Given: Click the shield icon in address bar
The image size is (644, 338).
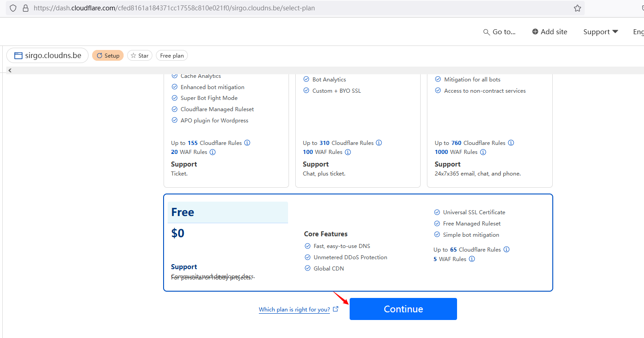Looking at the screenshot, I should (13, 8).
